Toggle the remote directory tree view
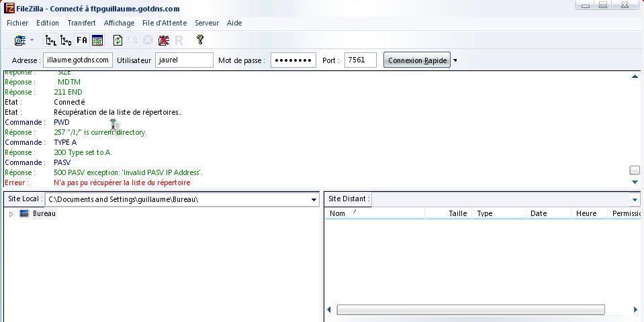Image resolution: width=644 pixels, height=322 pixels. (66, 40)
